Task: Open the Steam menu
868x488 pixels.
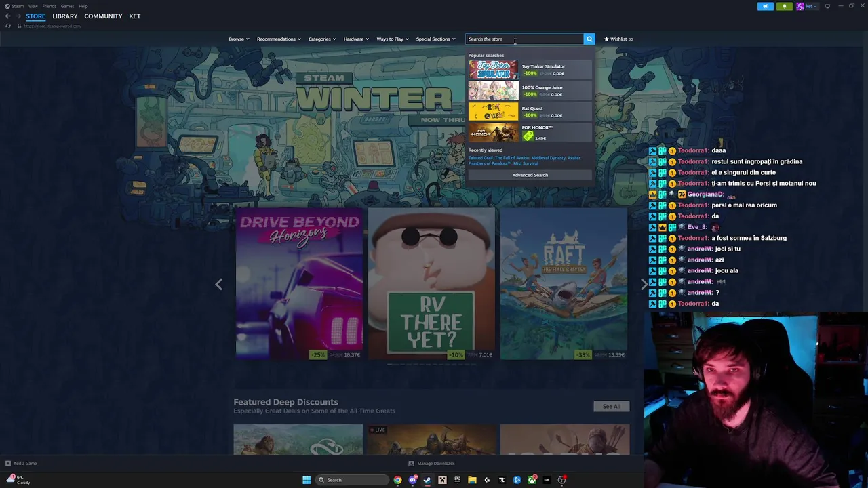Action: (x=18, y=6)
